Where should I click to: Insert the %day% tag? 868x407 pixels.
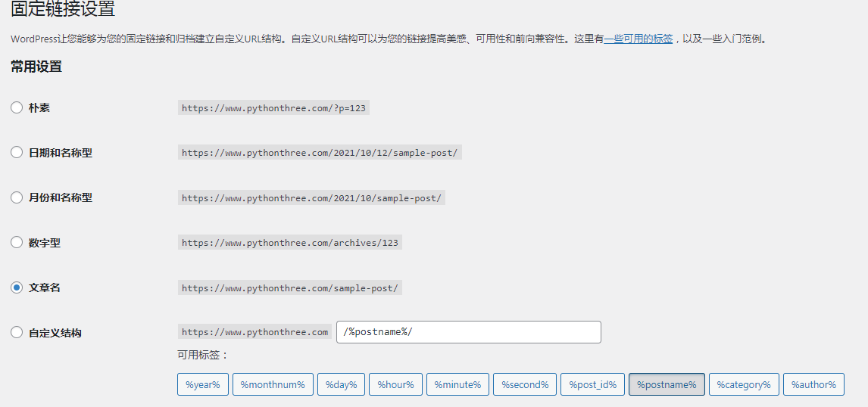click(341, 384)
